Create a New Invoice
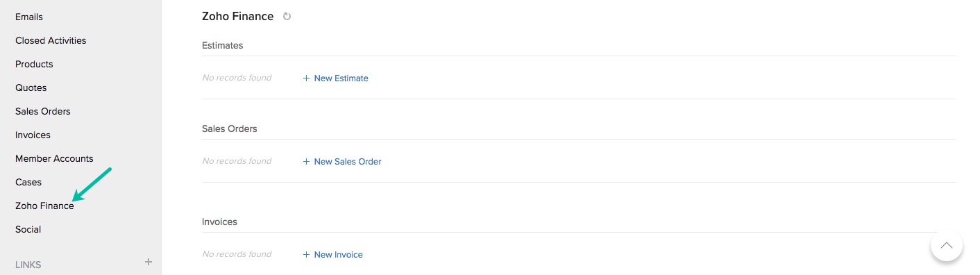The width and height of the screenshot is (980, 275). 338,255
